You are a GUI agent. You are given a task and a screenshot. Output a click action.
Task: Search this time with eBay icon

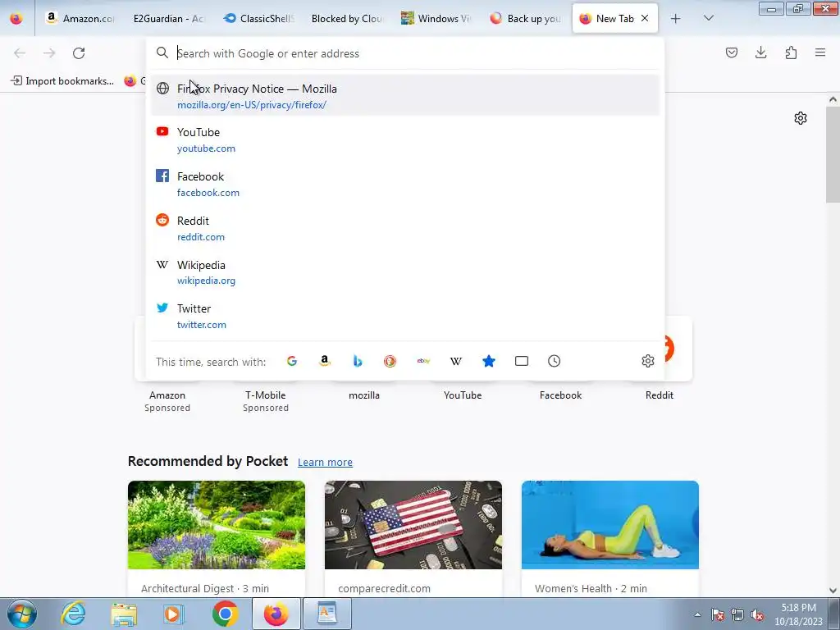[x=423, y=361]
